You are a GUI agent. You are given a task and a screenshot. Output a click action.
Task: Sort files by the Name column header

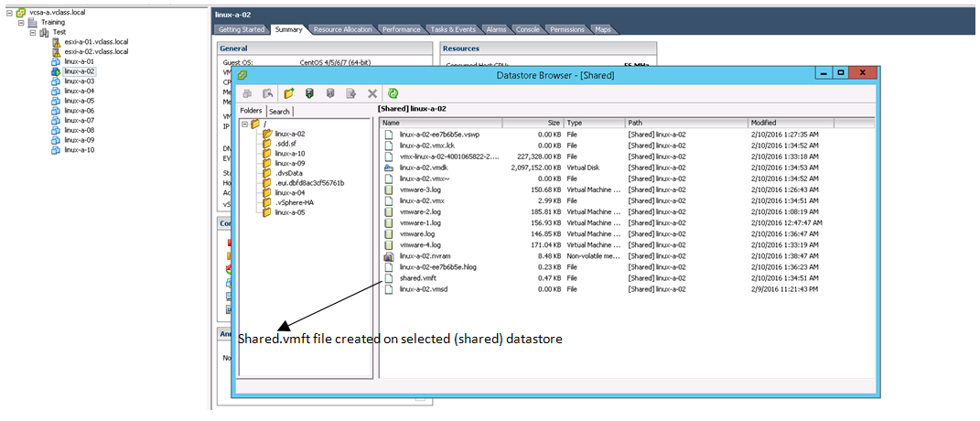click(441, 123)
